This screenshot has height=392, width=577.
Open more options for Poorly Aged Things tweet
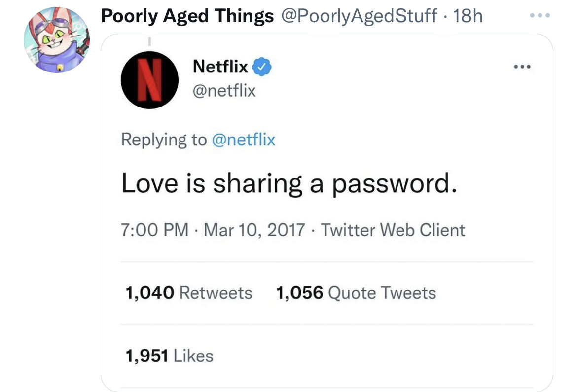pyautogui.click(x=539, y=15)
